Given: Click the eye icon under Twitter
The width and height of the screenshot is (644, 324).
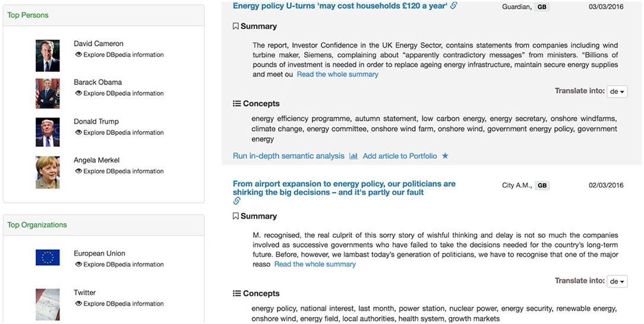Looking at the screenshot, I should point(78,303).
